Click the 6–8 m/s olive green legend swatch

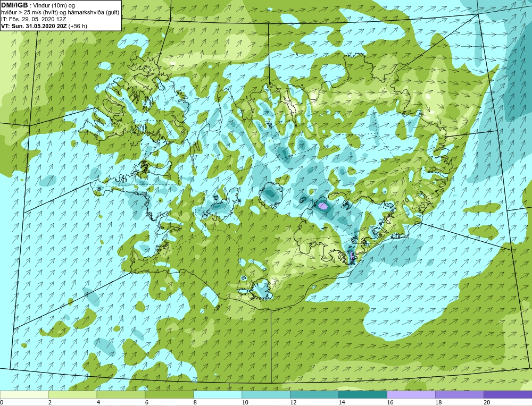pos(169,395)
